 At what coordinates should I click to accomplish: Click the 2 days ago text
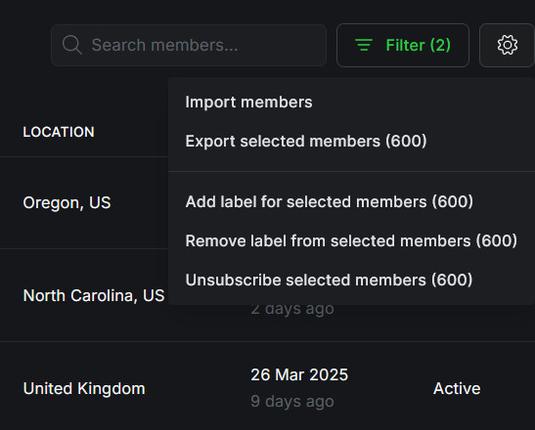[x=292, y=309]
